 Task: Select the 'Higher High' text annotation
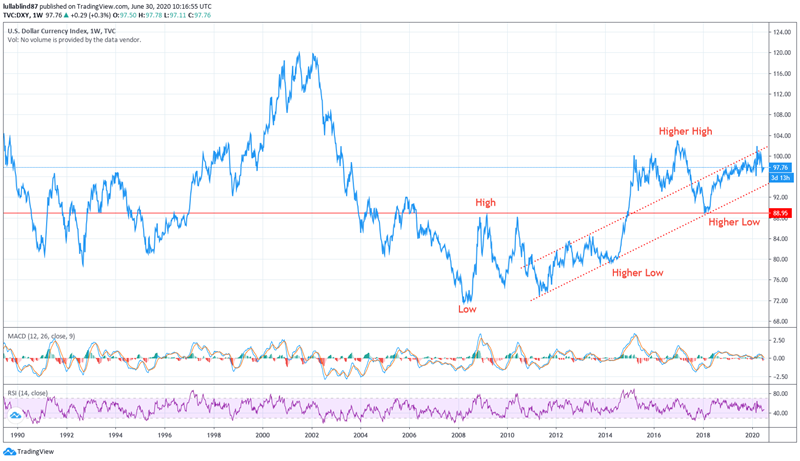(685, 131)
